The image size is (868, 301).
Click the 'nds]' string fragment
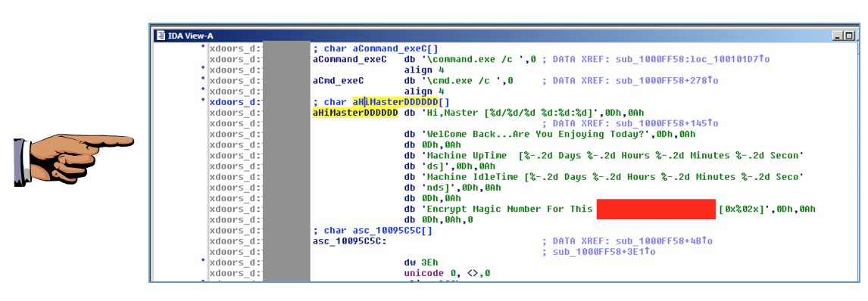[x=439, y=188]
